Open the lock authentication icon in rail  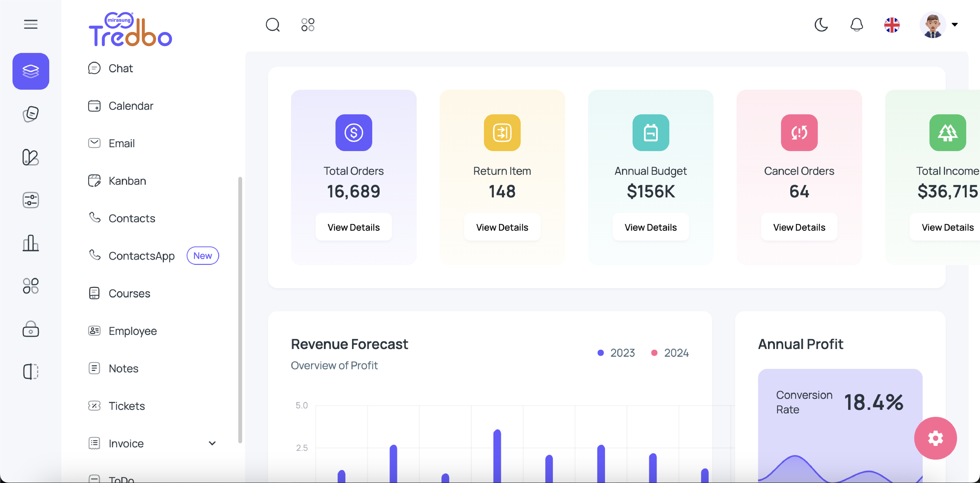click(31, 329)
